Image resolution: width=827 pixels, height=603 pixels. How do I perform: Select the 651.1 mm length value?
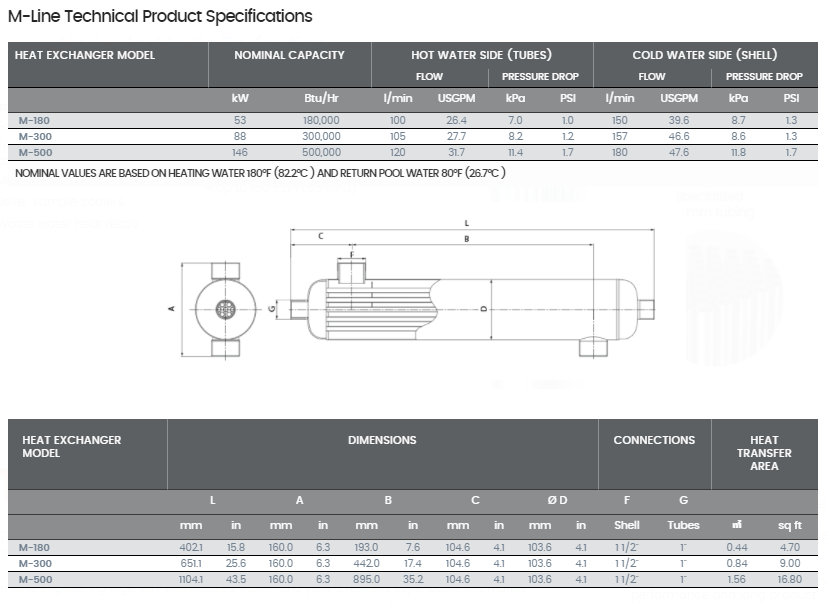[191, 563]
